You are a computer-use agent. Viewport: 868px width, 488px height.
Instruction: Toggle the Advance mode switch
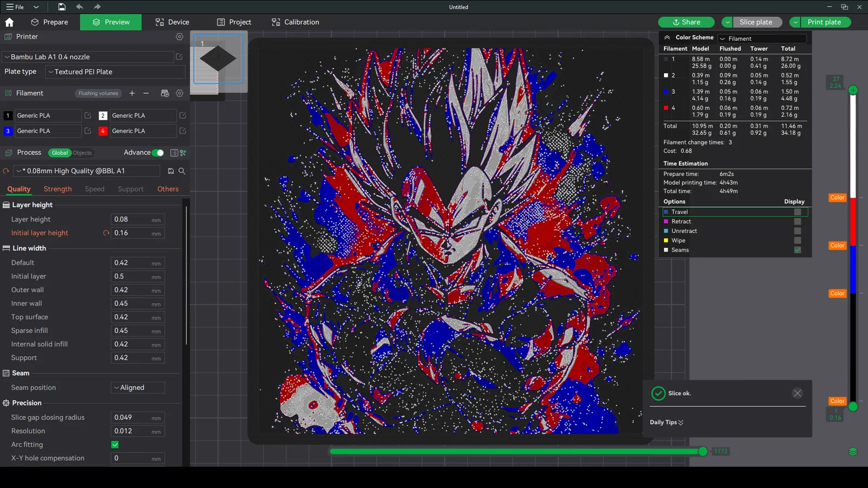tap(158, 153)
